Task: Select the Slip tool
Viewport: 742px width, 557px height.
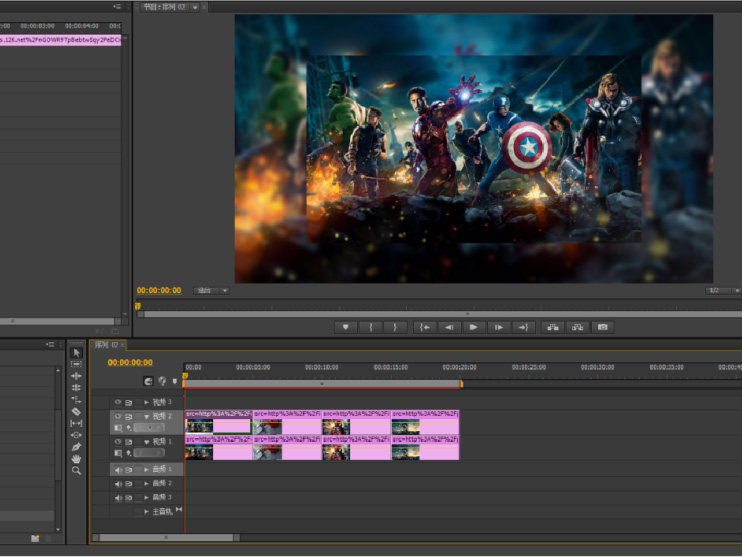Action: 76,423
